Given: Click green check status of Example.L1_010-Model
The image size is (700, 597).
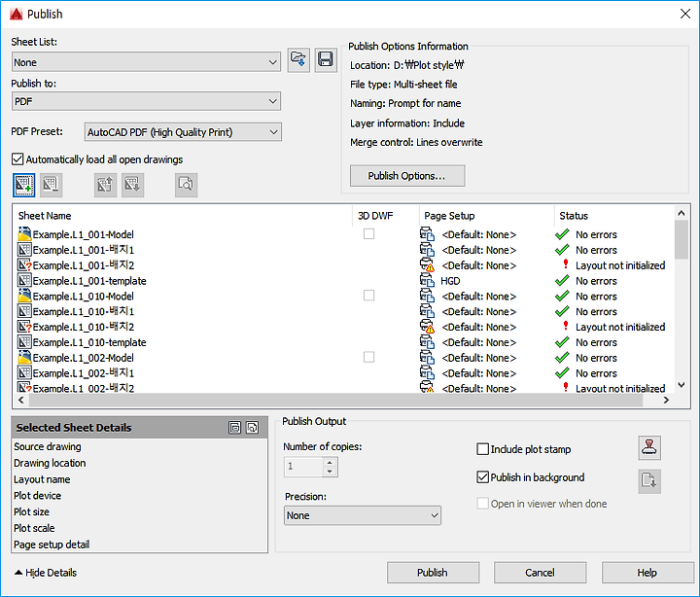Looking at the screenshot, I should click(x=562, y=296).
